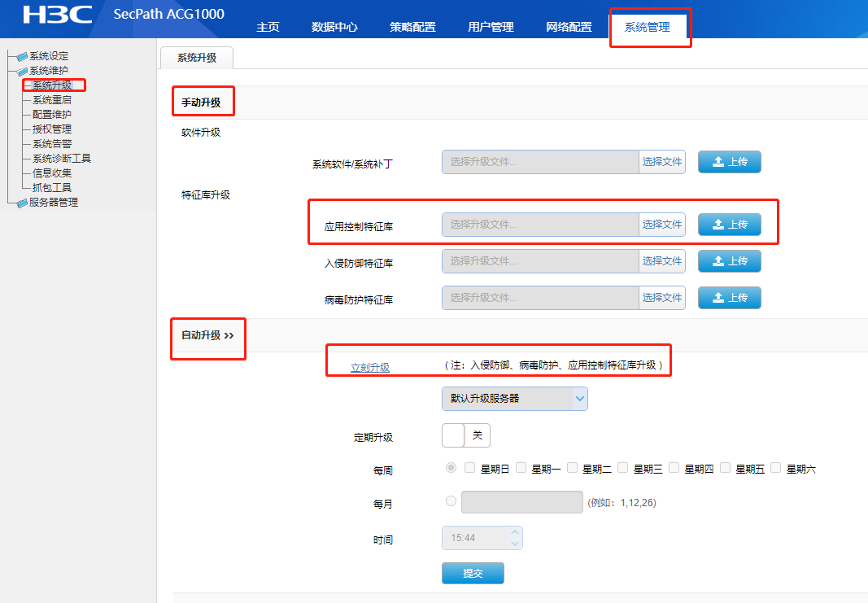Screen dimensions: 868x603
Task: Select 信息收集 in the sidebar tree
Action: 52,173
